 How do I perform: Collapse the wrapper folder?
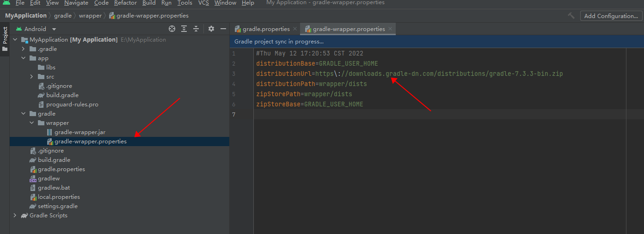pyautogui.click(x=31, y=123)
